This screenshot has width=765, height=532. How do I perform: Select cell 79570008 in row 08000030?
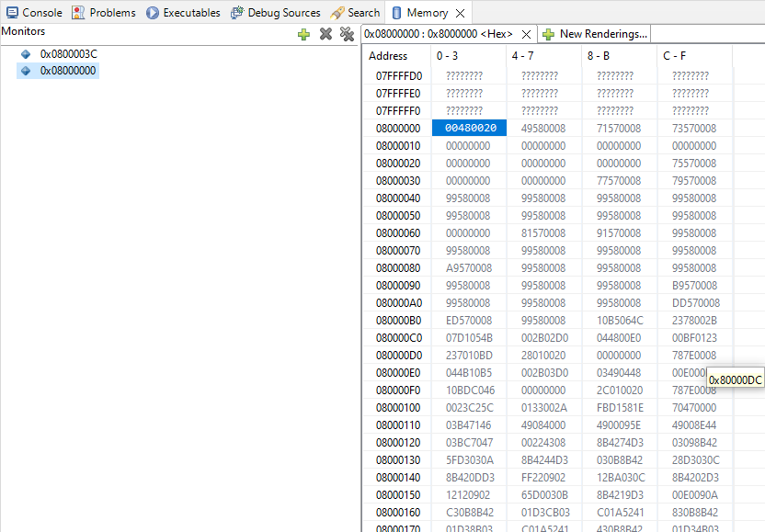click(694, 181)
